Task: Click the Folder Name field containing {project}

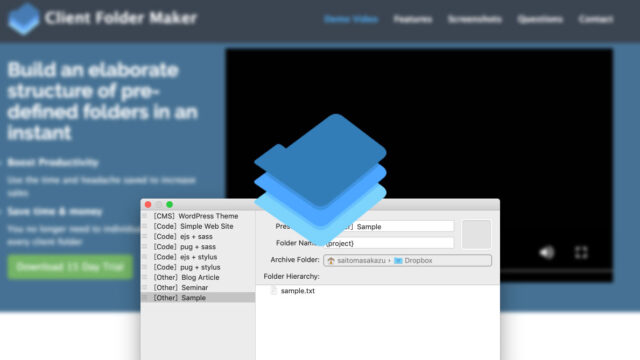Action: coord(389,243)
